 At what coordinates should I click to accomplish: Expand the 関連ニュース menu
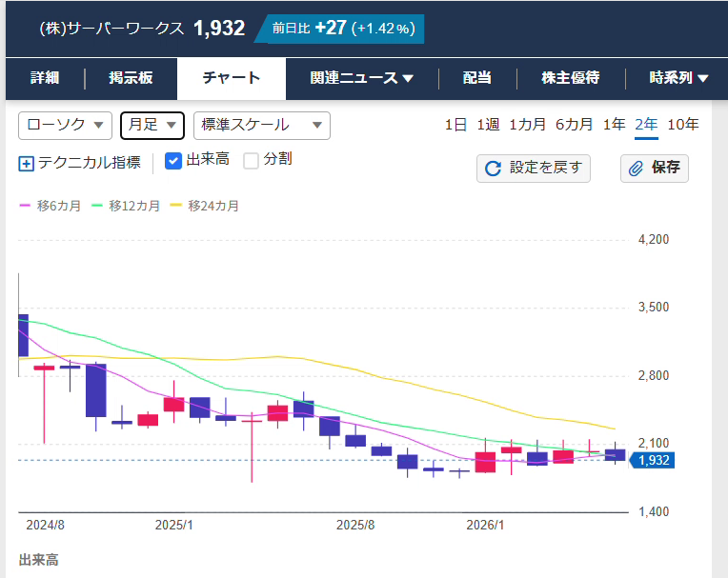(362, 78)
